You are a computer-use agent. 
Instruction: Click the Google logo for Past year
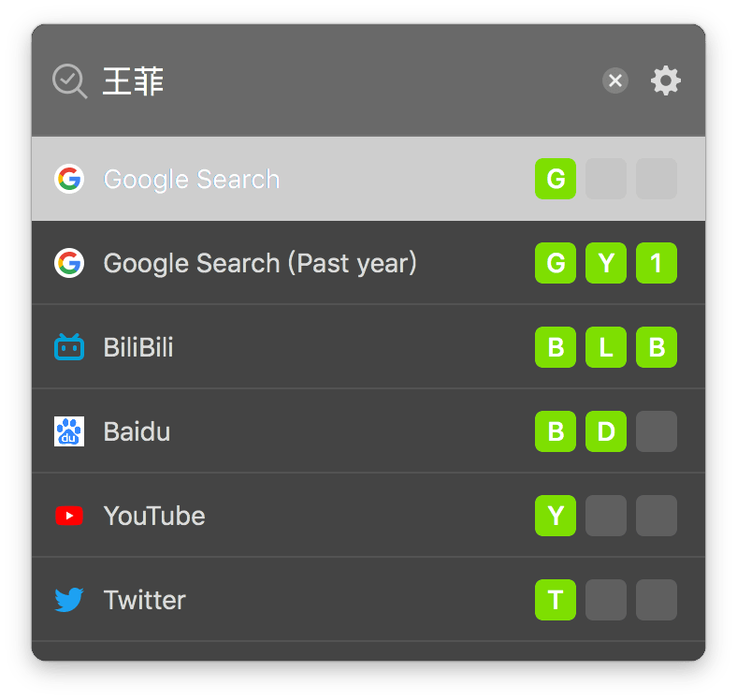(69, 263)
